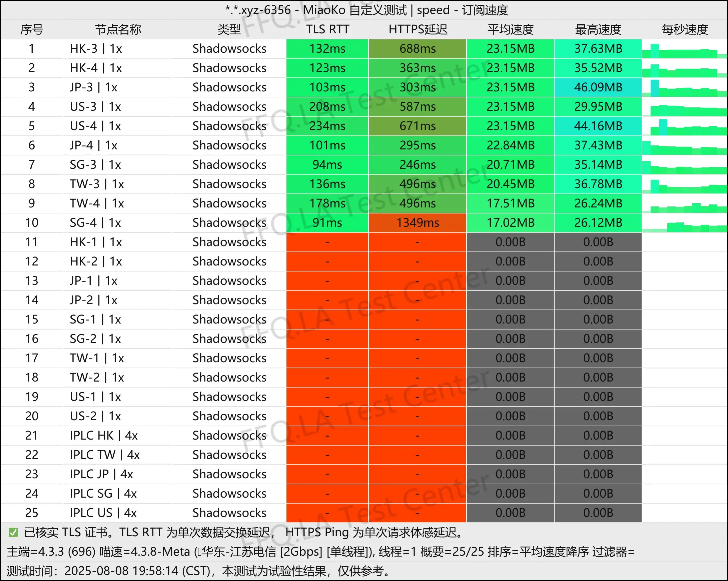Click the 303ms HTTPS delay cell
The image size is (728, 581).
click(x=417, y=87)
